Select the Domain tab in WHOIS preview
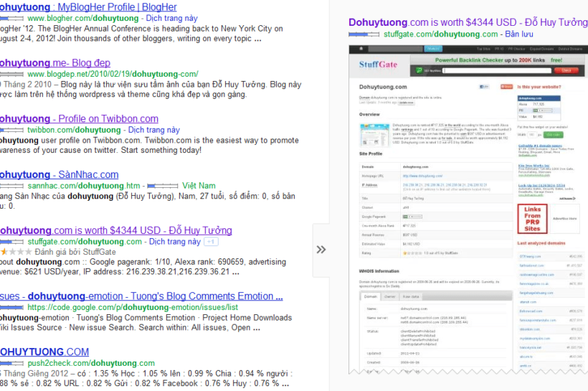Screen dimensions: 588x391 tap(371, 297)
